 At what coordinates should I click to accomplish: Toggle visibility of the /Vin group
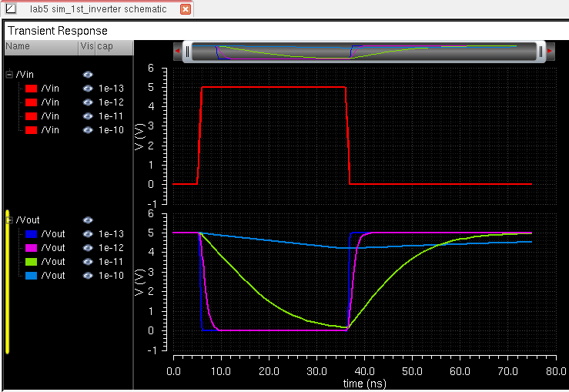click(88, 75)
